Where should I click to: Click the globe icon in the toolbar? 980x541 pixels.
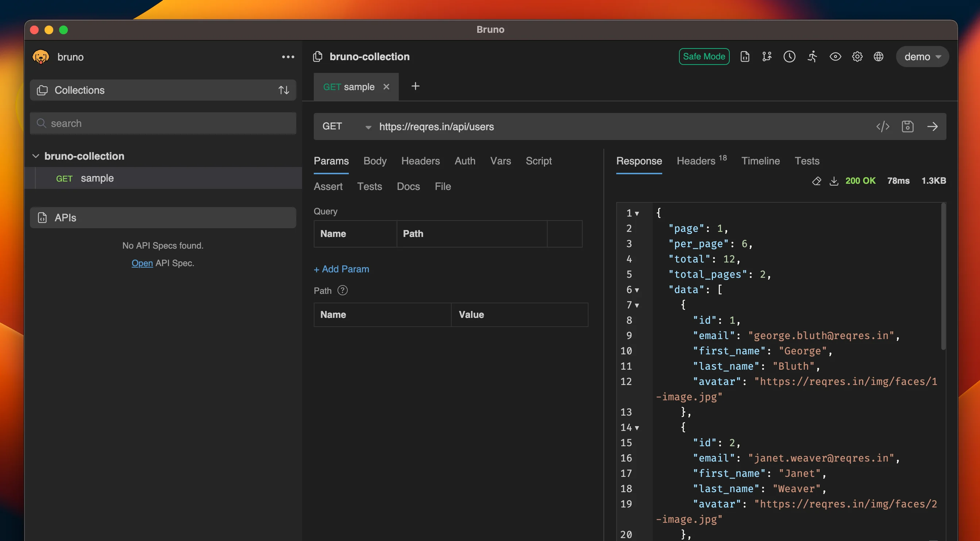click(x=879, y=57)
